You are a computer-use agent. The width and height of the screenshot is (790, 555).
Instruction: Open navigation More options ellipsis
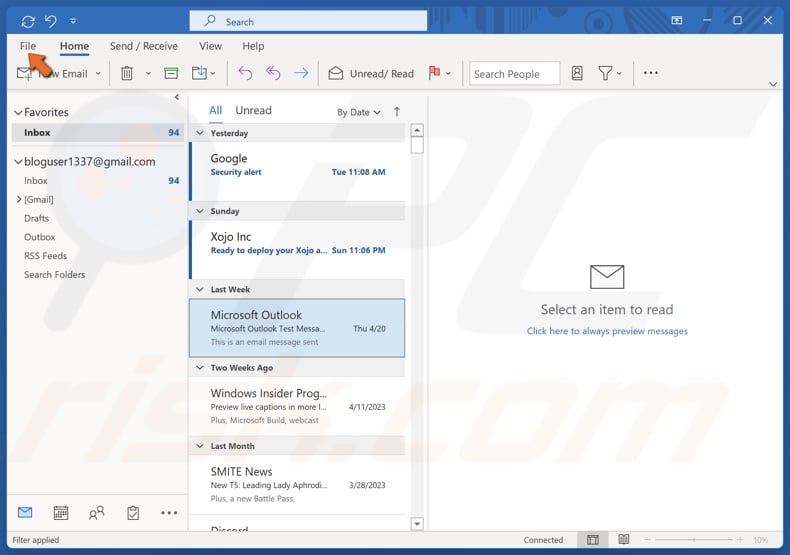pyautogui.click(x=169, y=513)
